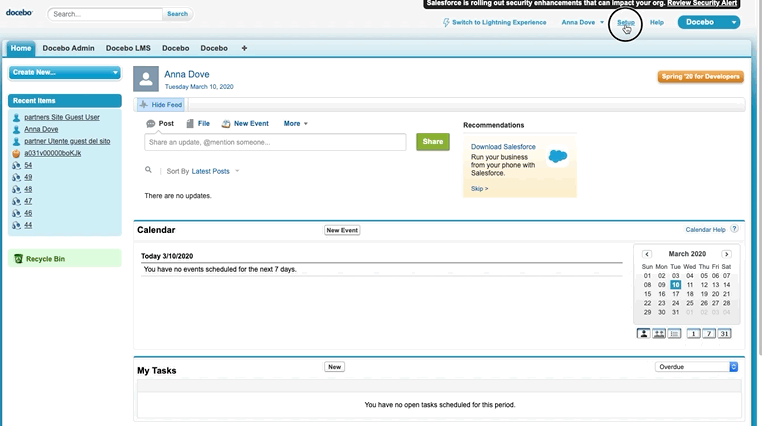Viewport: 762px width, 426px height.
Task: Switch to week view (7) icon
Action: (x=709, y=333)
